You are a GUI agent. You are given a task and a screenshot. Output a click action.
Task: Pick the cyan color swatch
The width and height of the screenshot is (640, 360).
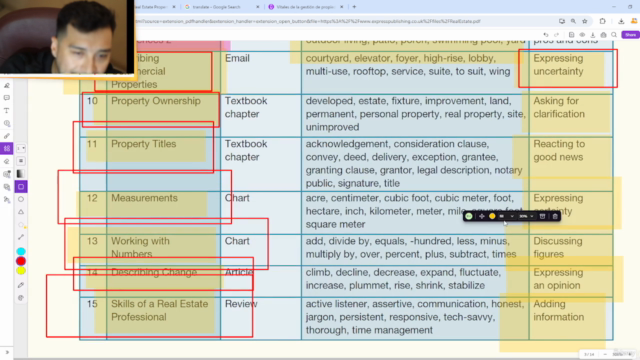(x=21, y=251)
